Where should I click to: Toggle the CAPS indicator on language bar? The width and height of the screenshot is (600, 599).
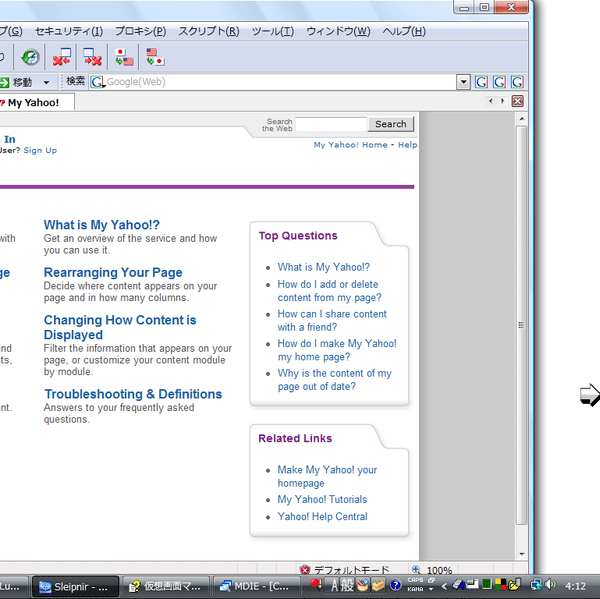[415, 581]
